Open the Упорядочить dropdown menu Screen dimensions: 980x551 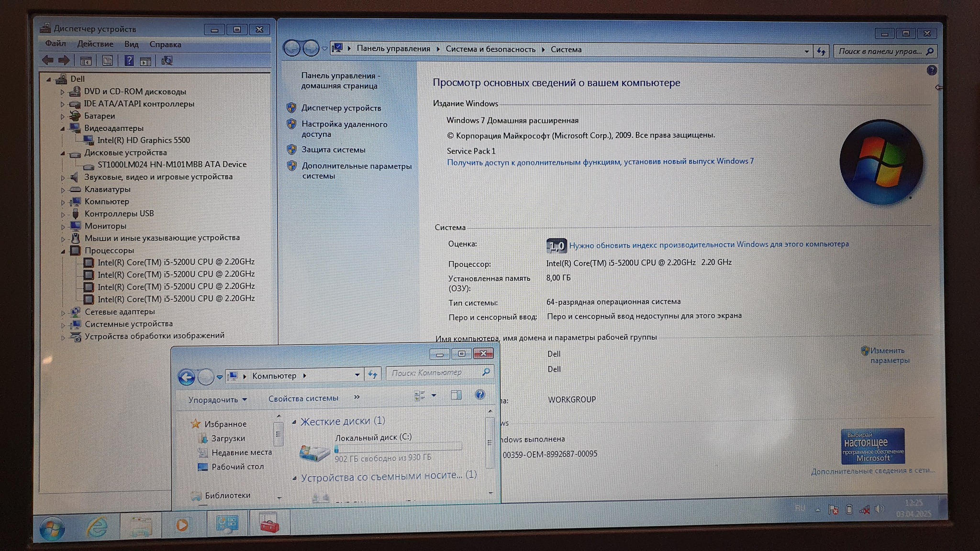click(217, 400)
